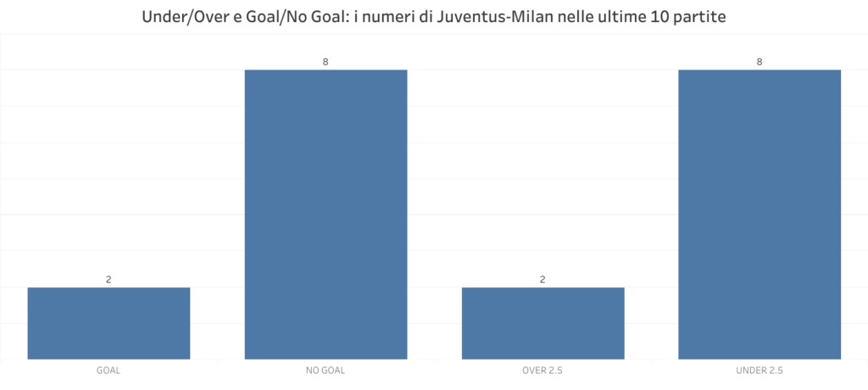Select the NO GOAL axis label
The width and height of the screenshot is (868, 390).
[325, 370]
